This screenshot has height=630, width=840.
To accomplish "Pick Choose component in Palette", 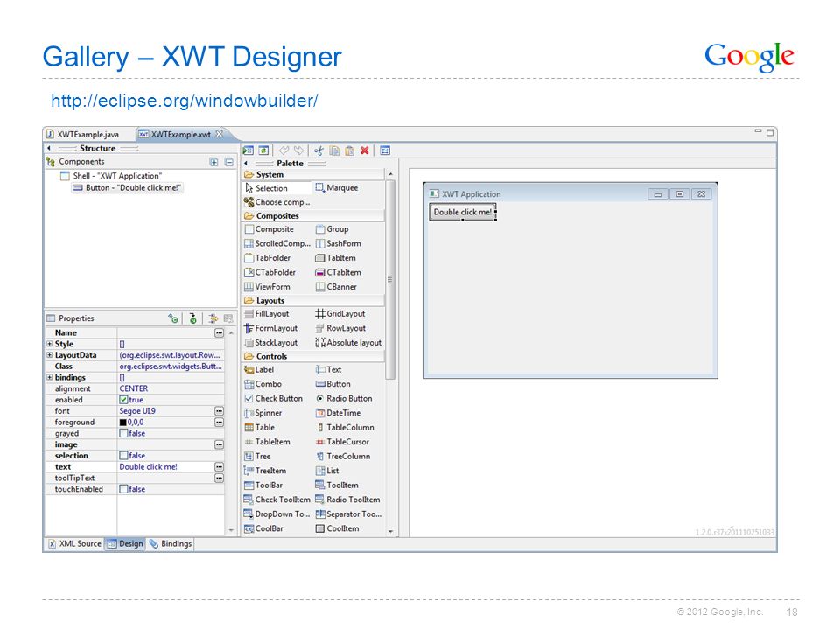I will 277,202.
